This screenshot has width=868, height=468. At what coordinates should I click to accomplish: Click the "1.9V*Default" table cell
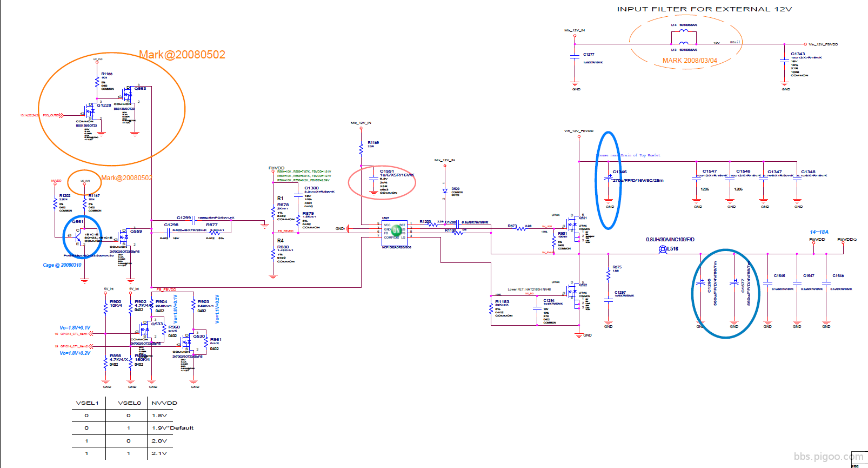coord(172,428)
